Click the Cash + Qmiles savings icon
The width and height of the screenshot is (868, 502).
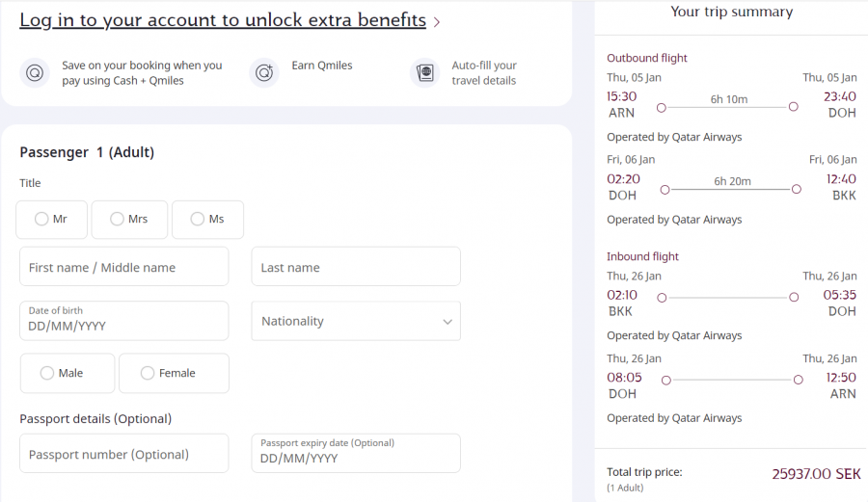(35, 73)
